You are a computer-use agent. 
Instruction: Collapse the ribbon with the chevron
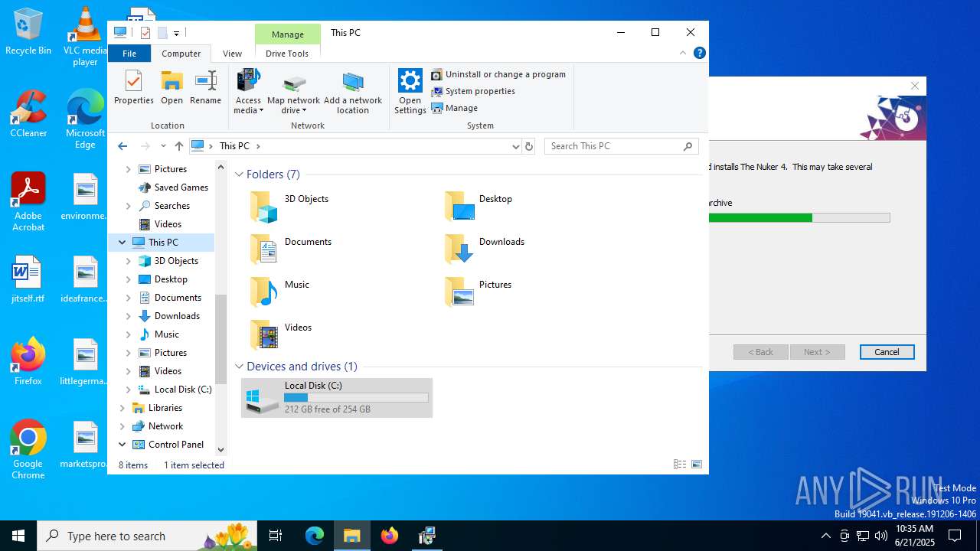click(683, 54)
